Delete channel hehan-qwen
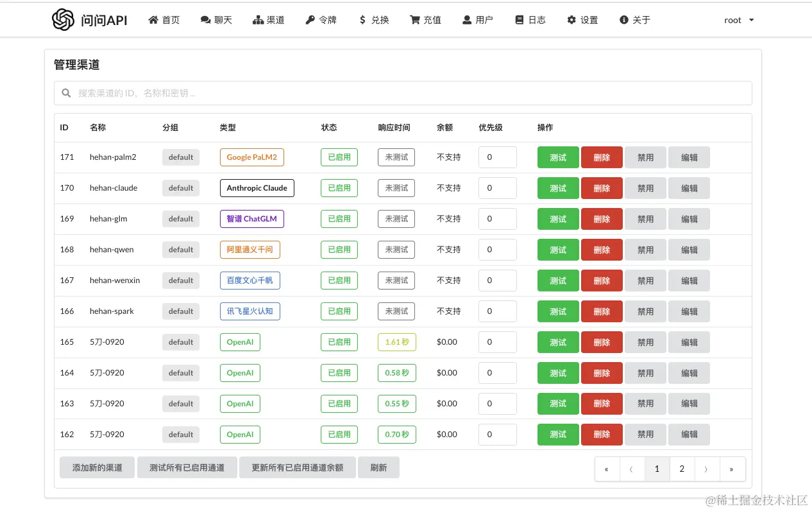This screenshot has height=511, width=812. (602, 250)
